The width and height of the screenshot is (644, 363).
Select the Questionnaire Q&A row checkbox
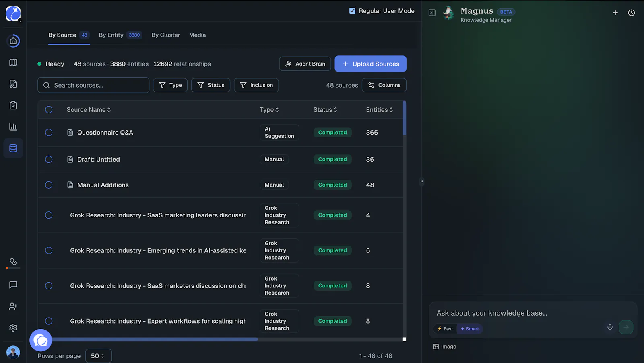point(49,133)
